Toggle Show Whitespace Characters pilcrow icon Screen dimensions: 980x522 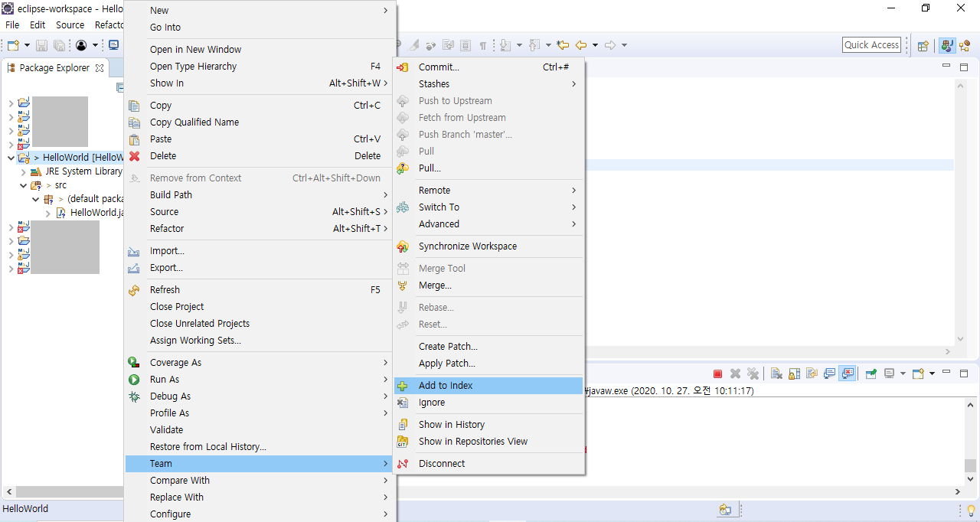(x=483, y=45)
